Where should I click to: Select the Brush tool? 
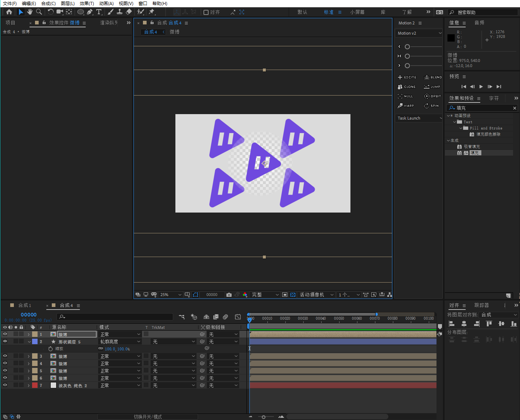110,12
